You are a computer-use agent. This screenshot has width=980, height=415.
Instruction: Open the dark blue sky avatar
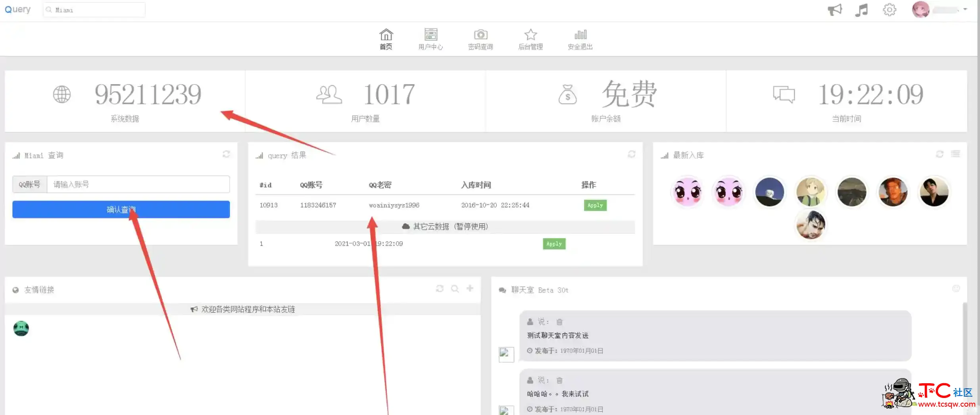coord(770,192)
